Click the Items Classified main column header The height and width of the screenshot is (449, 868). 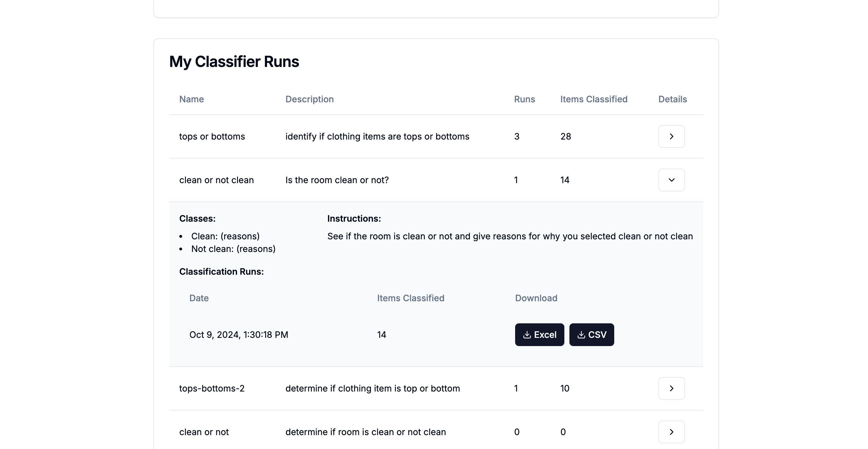[x=593, y=99]
